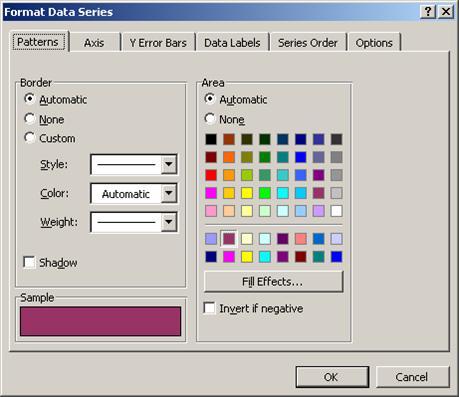Select the lime green swatch in third row
This screenshot has height=397, width=459.
[x=247, y=175]
